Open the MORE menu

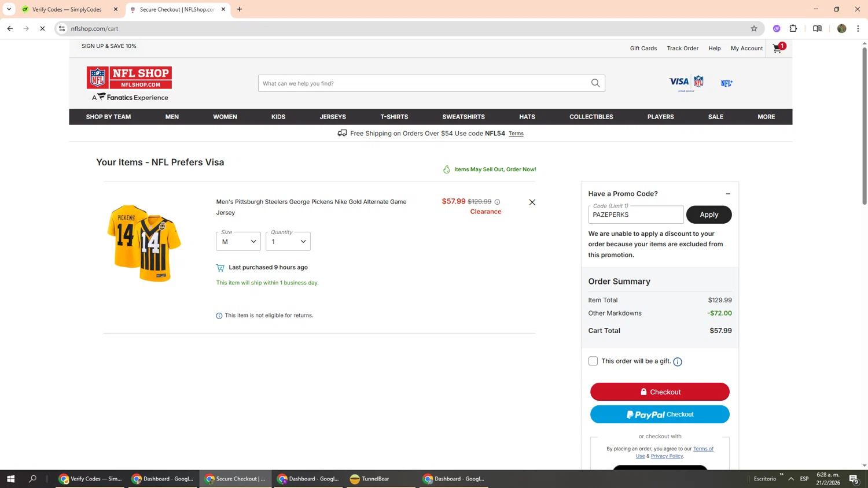[766, 117]
